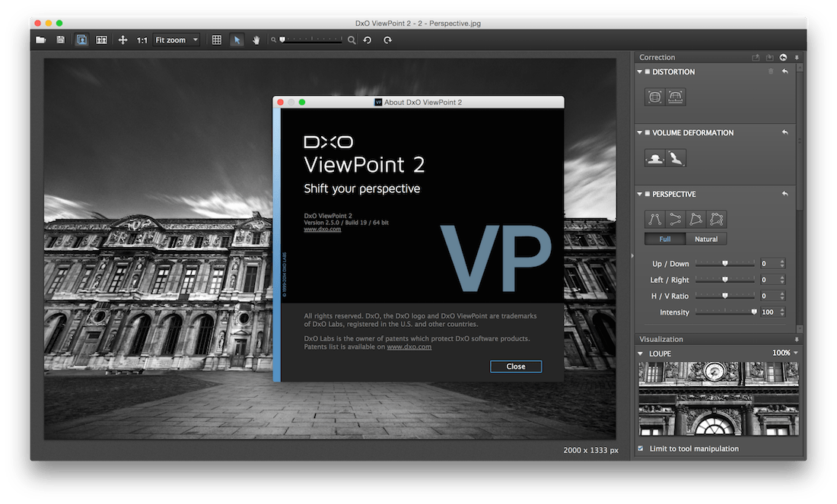
Task: Click import settings icon in Correction header
Action: 769,58
